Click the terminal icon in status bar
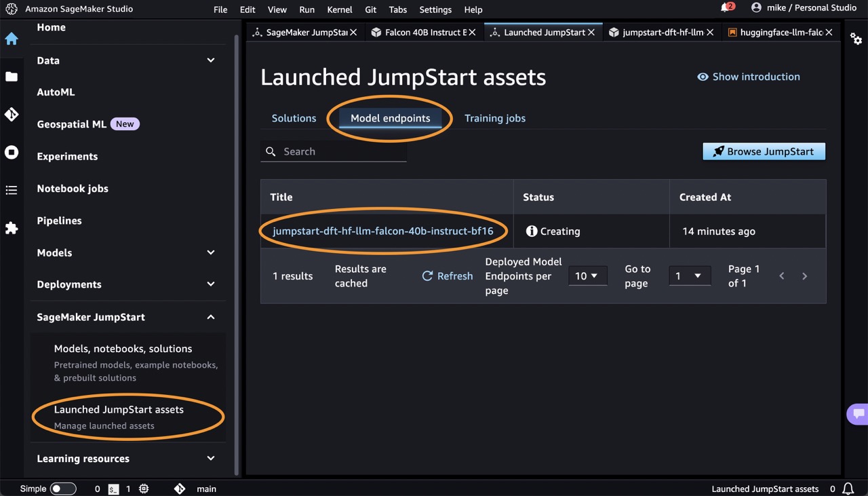This screenshot has width=868, height=496. [114, 489]
